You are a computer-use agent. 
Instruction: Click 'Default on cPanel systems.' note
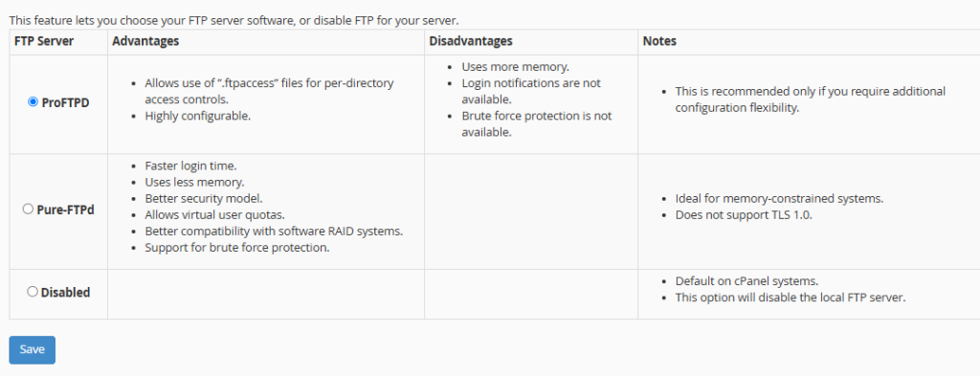pos(746,281)
